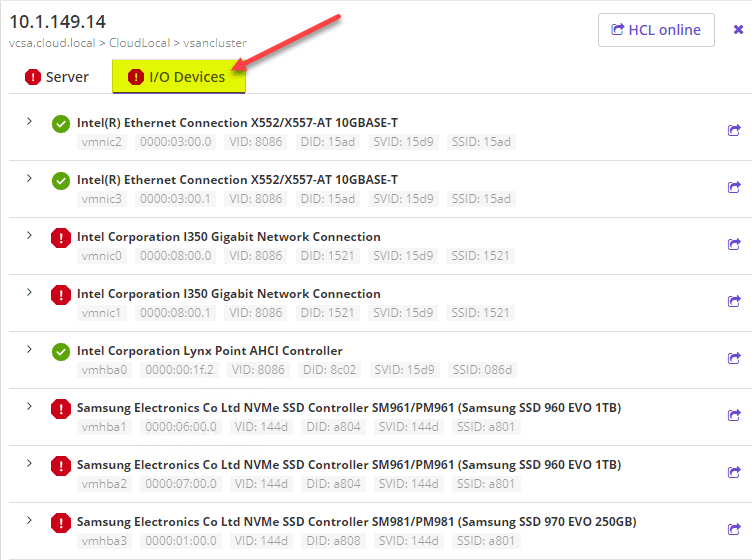Click red warning status icon for vmnic0

[x=61, y=238]
